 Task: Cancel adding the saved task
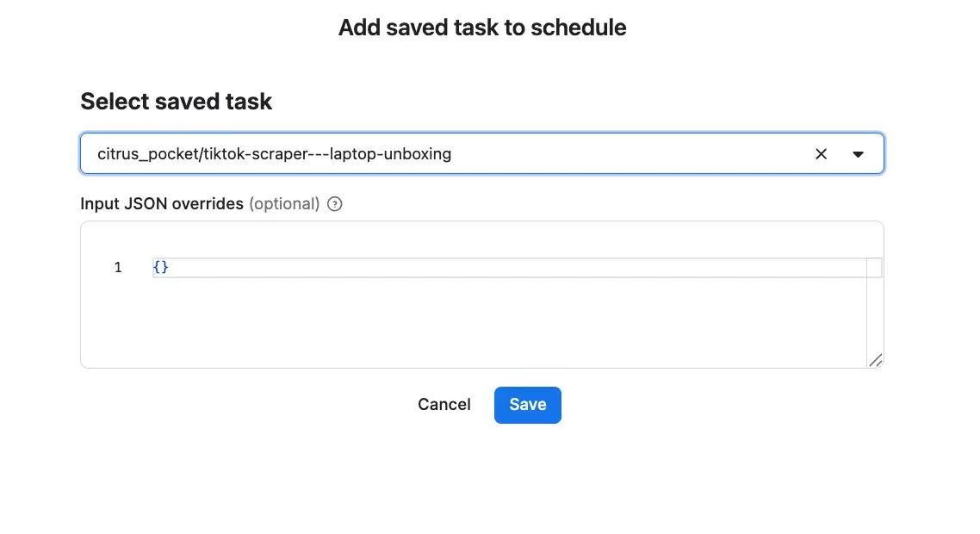point(444,405)
